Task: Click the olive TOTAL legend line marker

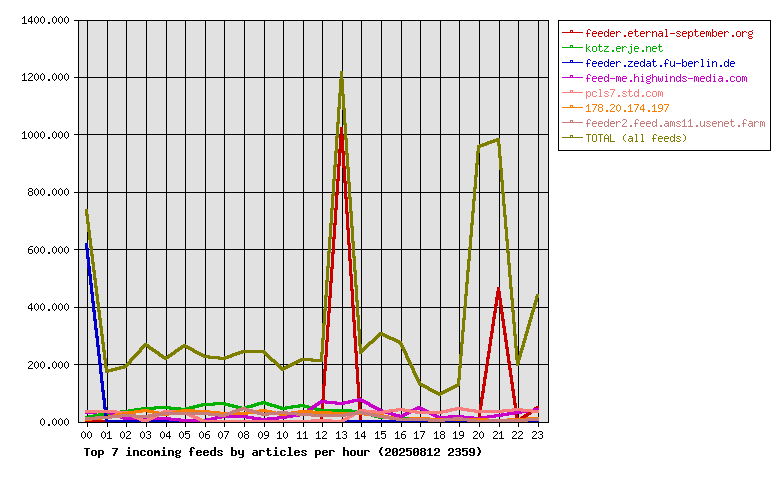Action: 572,137
